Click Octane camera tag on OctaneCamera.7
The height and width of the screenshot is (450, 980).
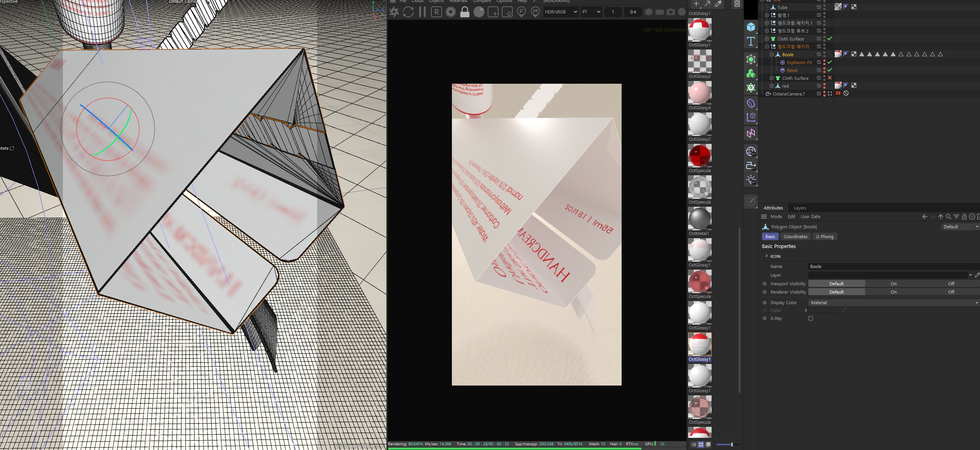838,94
